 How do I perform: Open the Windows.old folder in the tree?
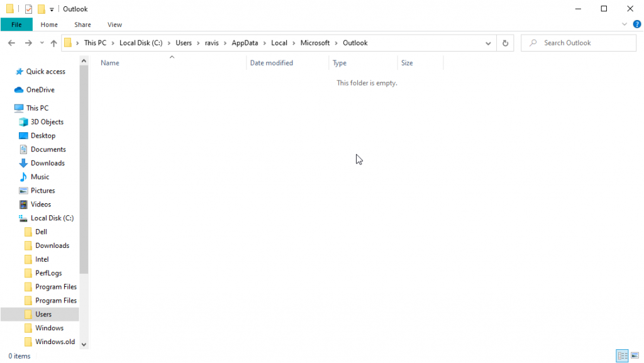(x=55, y=342)
